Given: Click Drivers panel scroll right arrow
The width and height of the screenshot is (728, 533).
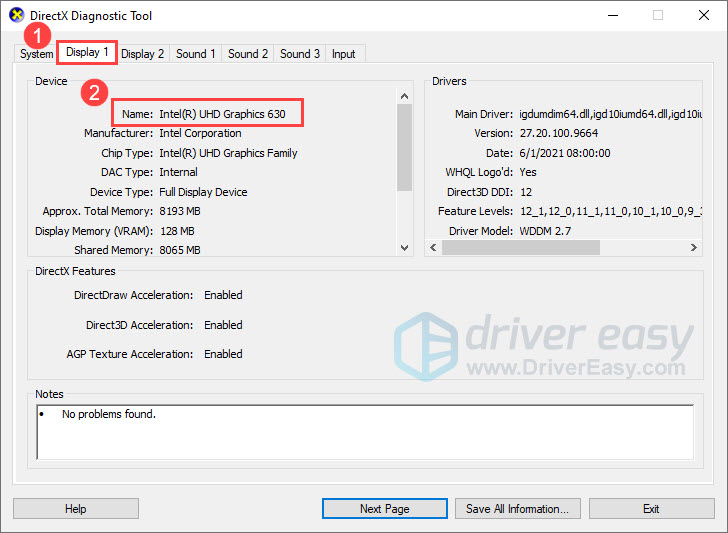Looking at the screenshot, I should [x=694, y=247].
